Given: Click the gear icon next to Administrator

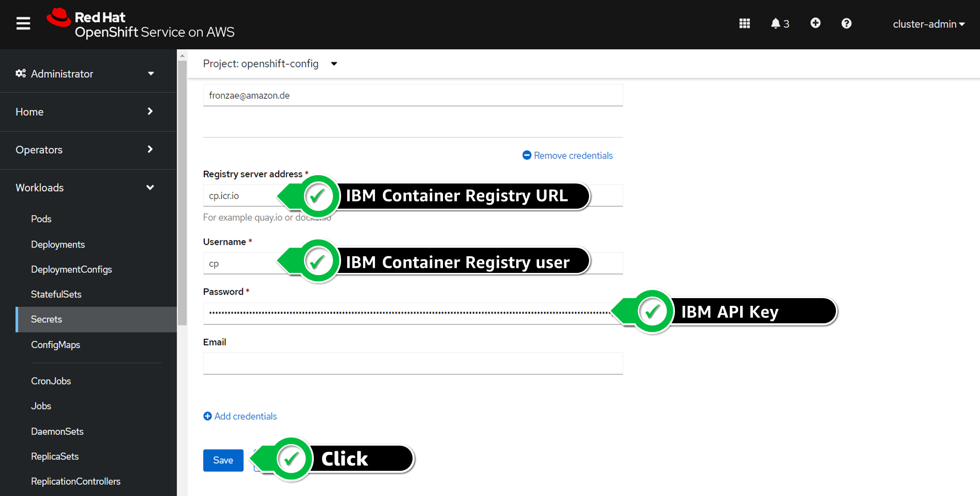Looking at the screenshot, I should (x=21, y=74).
